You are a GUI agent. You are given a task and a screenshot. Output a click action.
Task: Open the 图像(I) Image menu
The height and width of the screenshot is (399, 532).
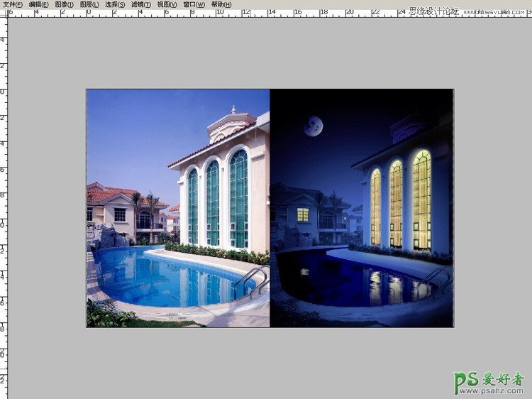pyautogui.click(x=65, y=4)
